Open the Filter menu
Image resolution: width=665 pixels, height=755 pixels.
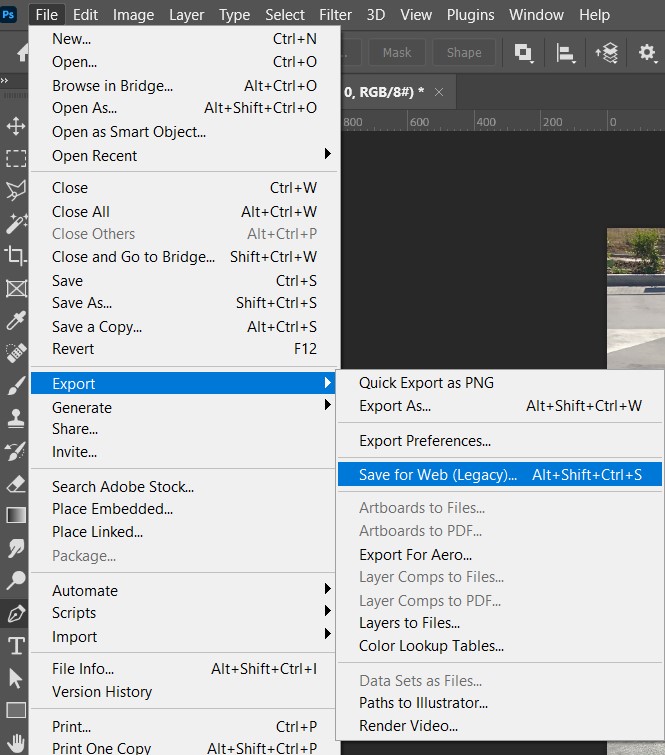335,15
